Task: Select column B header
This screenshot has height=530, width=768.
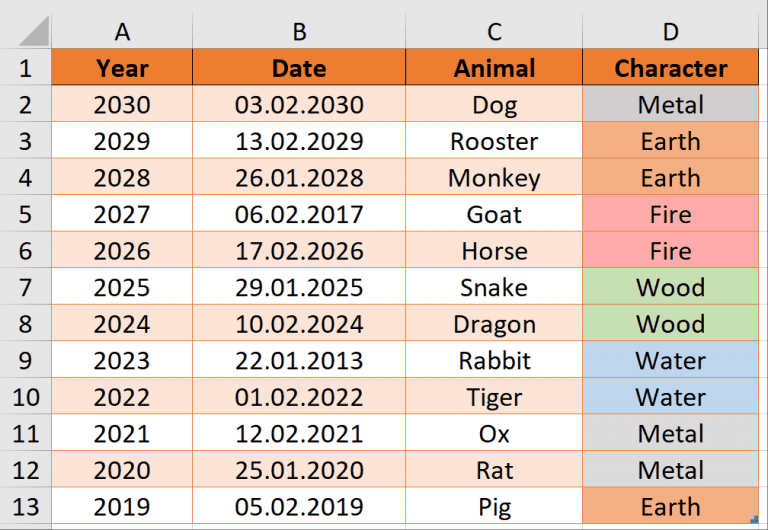Action: (299, 31)
